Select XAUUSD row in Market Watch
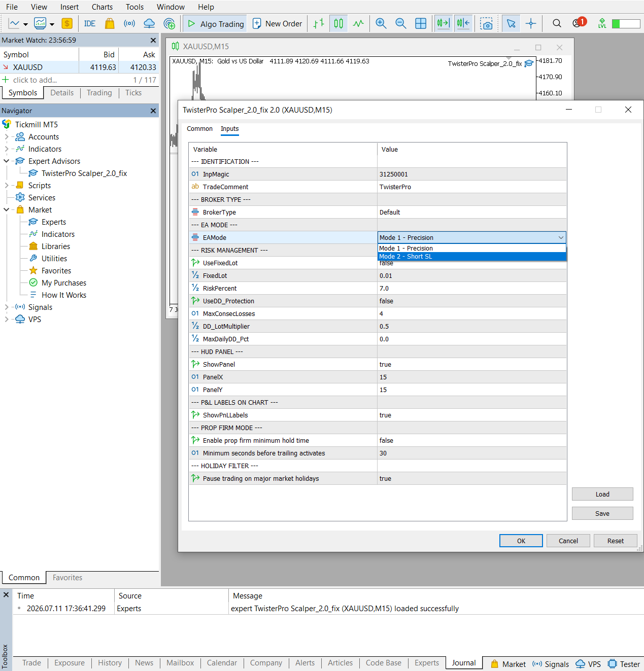The width and height of the screenshot is (644, 671). 79,67
